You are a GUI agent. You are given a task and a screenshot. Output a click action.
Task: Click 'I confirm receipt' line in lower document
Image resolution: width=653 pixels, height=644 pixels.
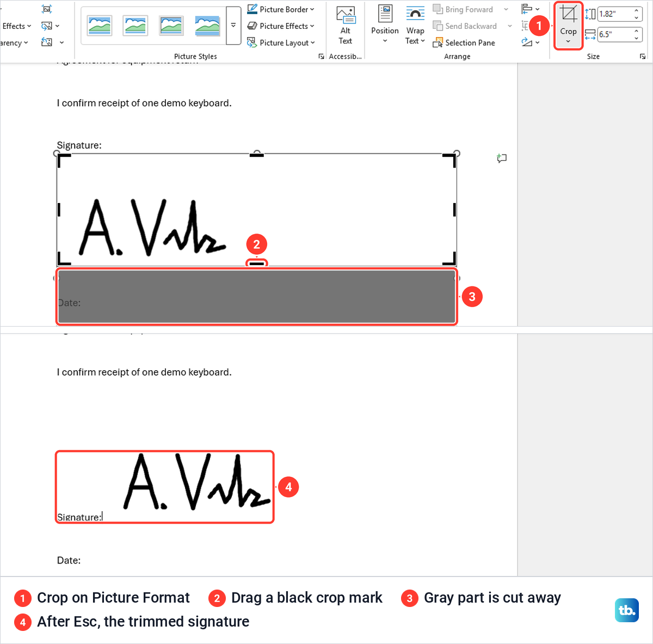144,372
